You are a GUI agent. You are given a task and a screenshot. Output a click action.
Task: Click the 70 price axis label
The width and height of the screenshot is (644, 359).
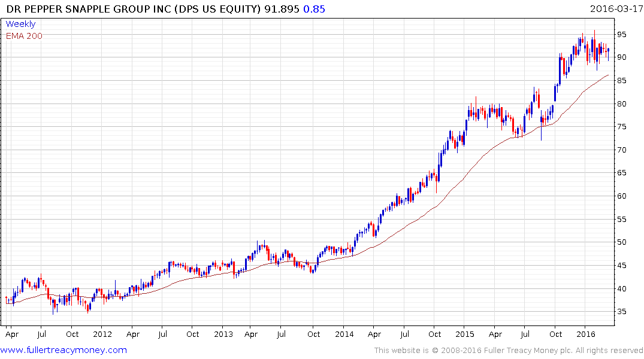621,150
